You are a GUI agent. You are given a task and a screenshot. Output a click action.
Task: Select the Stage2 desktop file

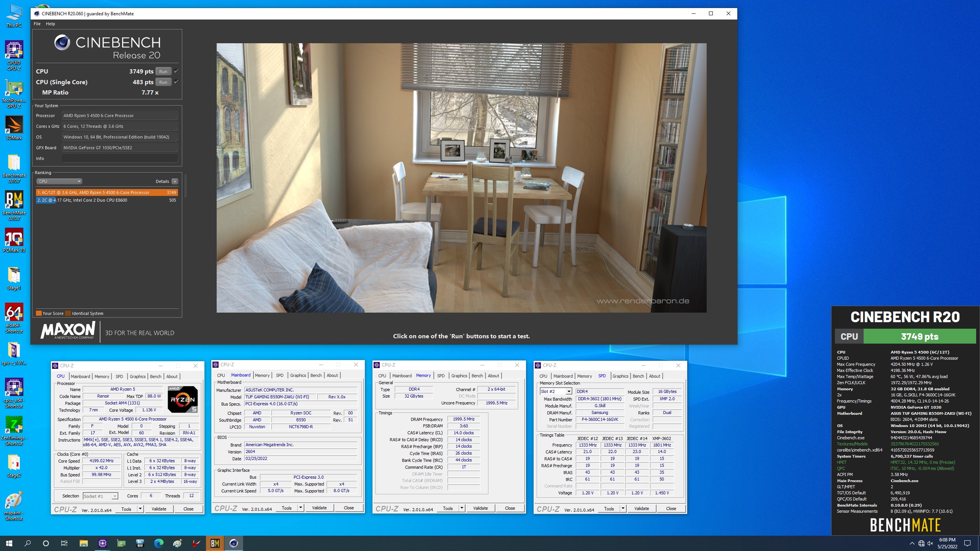coord(14,466)
